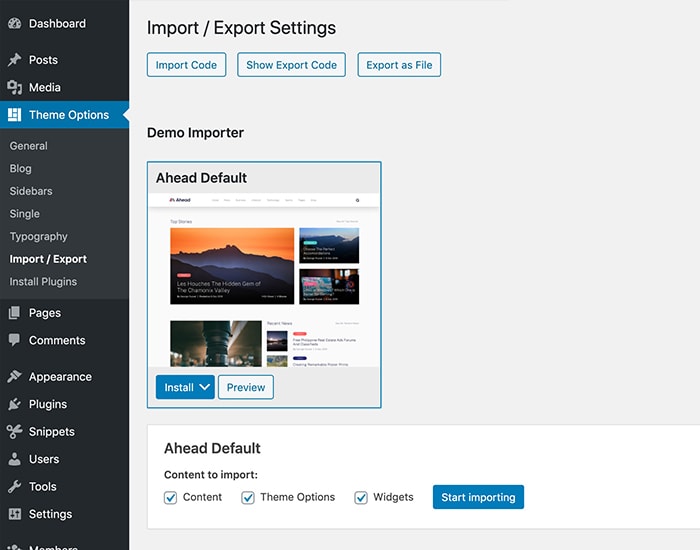The image size is (700, 550).
Task: Open the Posts menu
Action: pyautogui.click(x=43, y=60)
